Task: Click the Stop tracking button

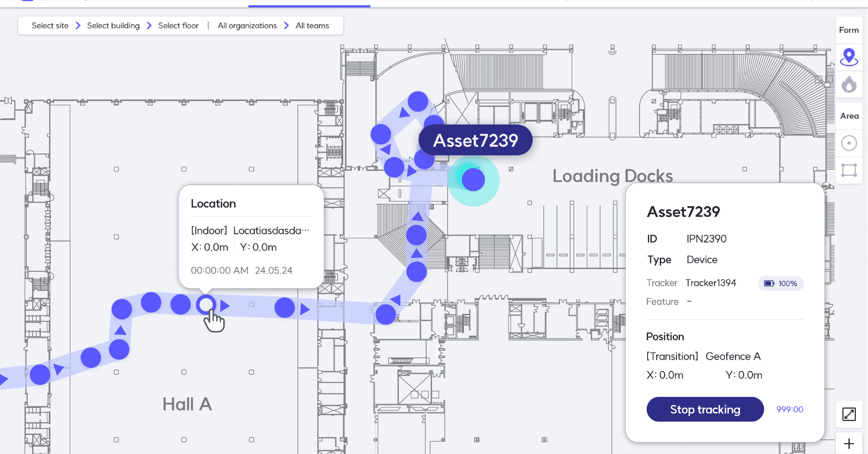Action: click(x=705, y=409)
